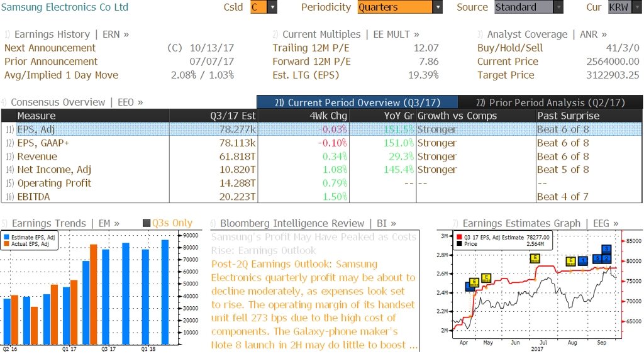The width and height of the screenshot is (644, 354).
Task: Click Revenue YoY growth 29.3%
Action: pos(401,157)
